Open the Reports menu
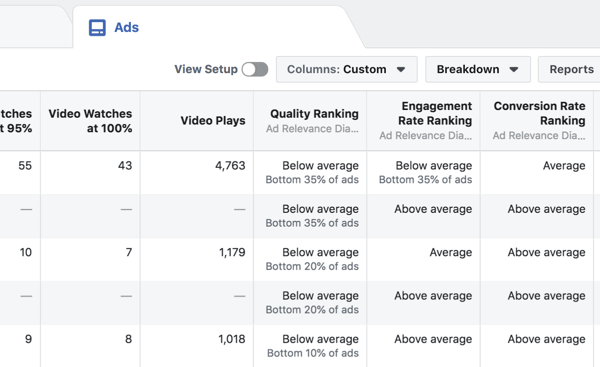Screen dimensions: 600x367 coord(571,69)
